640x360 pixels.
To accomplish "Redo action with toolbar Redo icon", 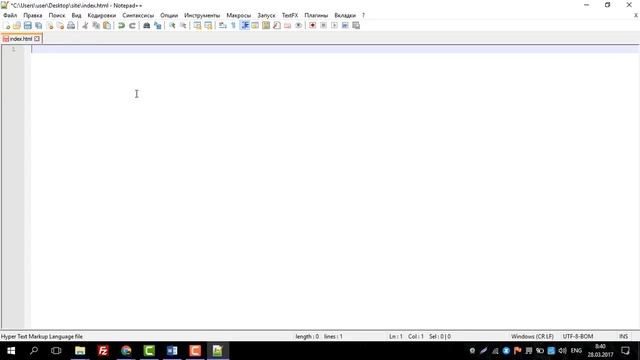I will pos(132,25).
